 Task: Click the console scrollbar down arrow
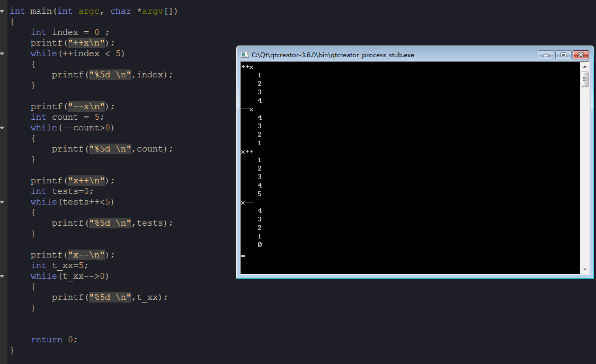(584, 269)
